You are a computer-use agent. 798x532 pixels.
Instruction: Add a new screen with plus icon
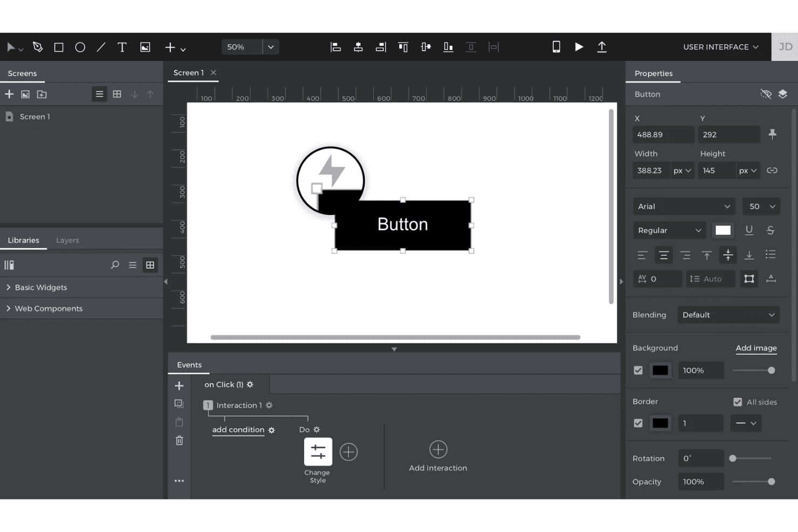[x=9, y=94]
